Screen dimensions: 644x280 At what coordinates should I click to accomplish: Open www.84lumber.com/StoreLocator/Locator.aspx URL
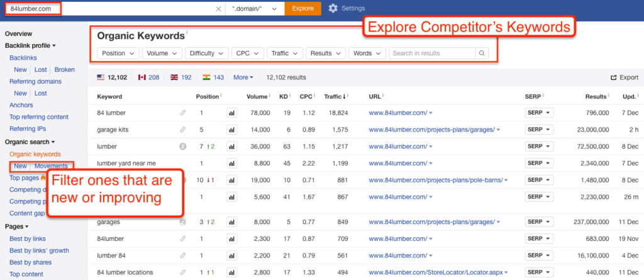(x=436, y=272)
